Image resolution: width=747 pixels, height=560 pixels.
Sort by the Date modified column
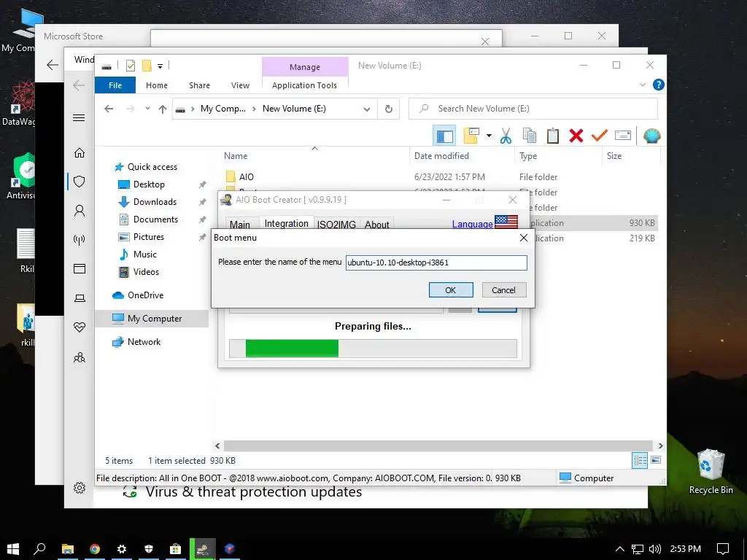(x=441, y=156)
